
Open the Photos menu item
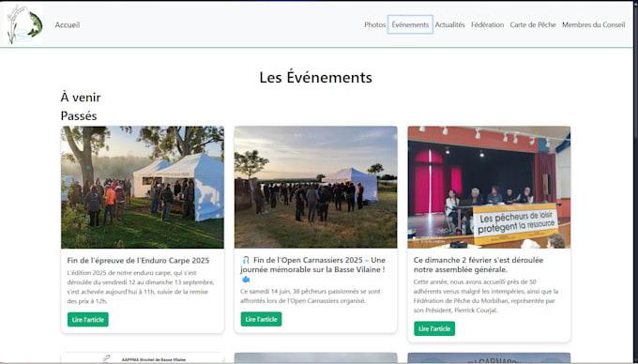[x=374, y=24]
